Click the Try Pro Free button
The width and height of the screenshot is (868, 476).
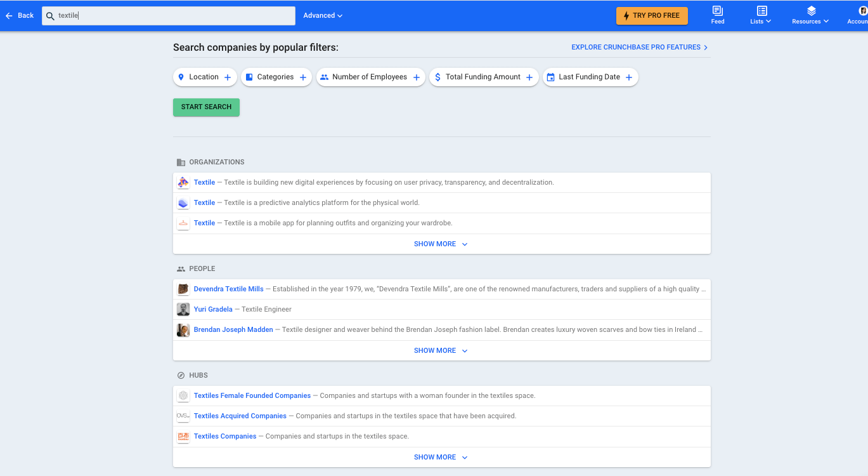[x=652, y=16]
